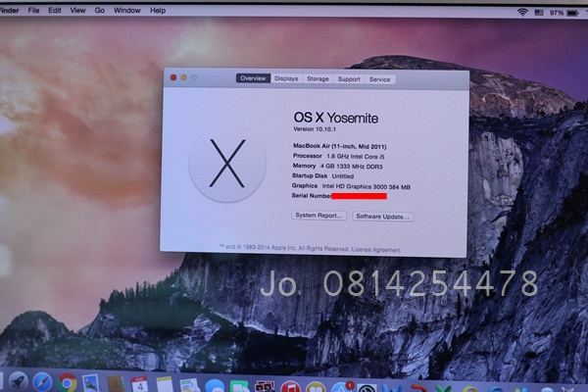
Task: Open the Maps icon in dock
Action: 189,385
